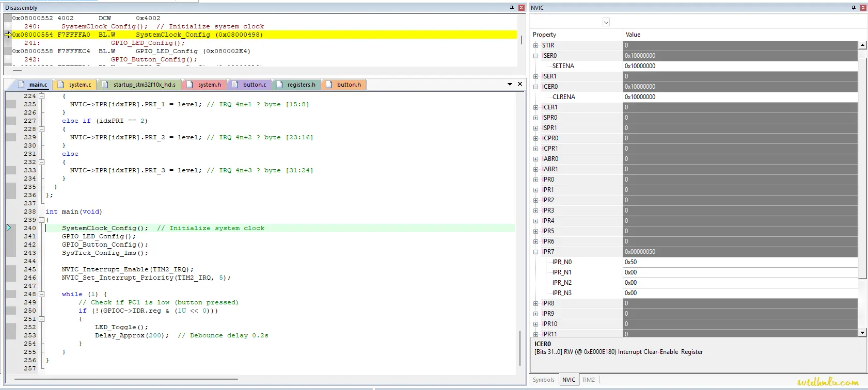
Task: Collapse the main function fold at line 239
Action: 42,220
